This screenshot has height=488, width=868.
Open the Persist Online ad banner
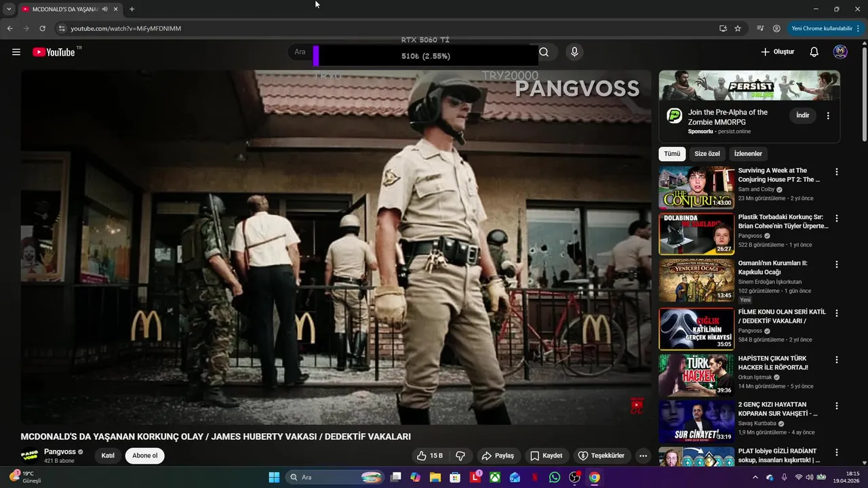pos(749,85)
